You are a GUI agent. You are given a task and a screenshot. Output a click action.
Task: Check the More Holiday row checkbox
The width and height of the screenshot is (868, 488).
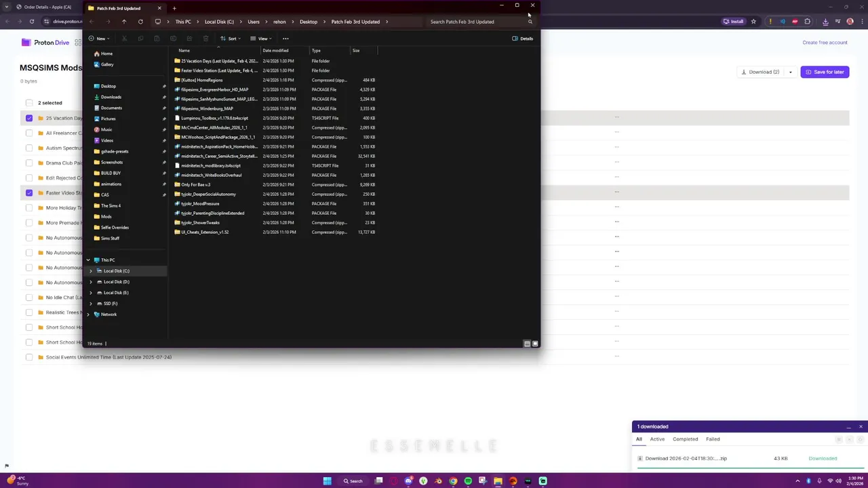coord(29,207)
